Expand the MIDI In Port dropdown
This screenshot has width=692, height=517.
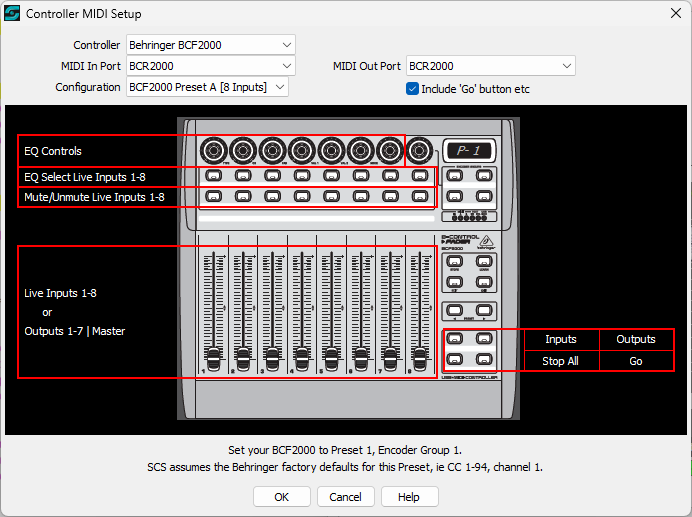click(211, 66)
